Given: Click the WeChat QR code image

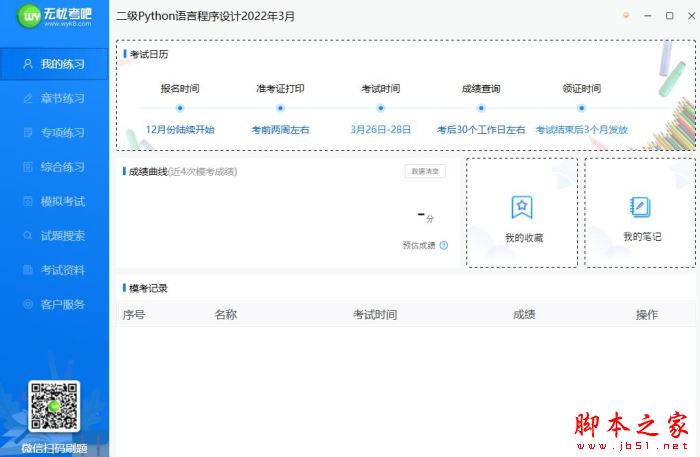Looking at the screenshot, I should [x=54, y=406].
